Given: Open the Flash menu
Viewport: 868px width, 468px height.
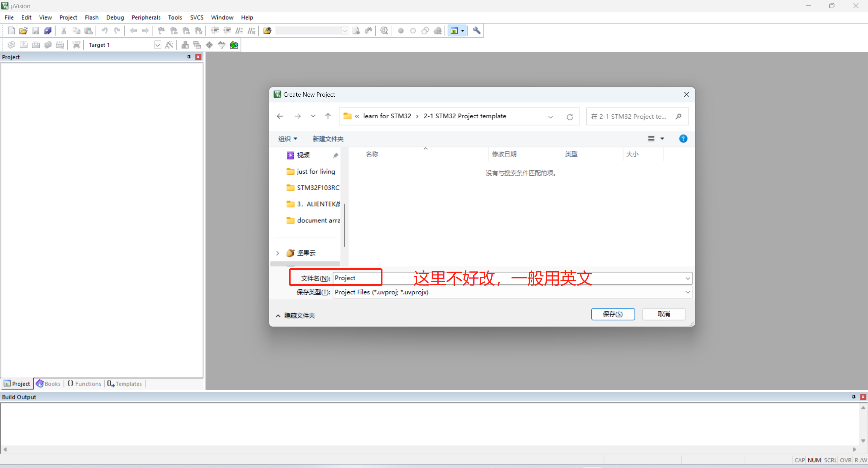Looking at the screenshot, I should (x=92, y=17).
